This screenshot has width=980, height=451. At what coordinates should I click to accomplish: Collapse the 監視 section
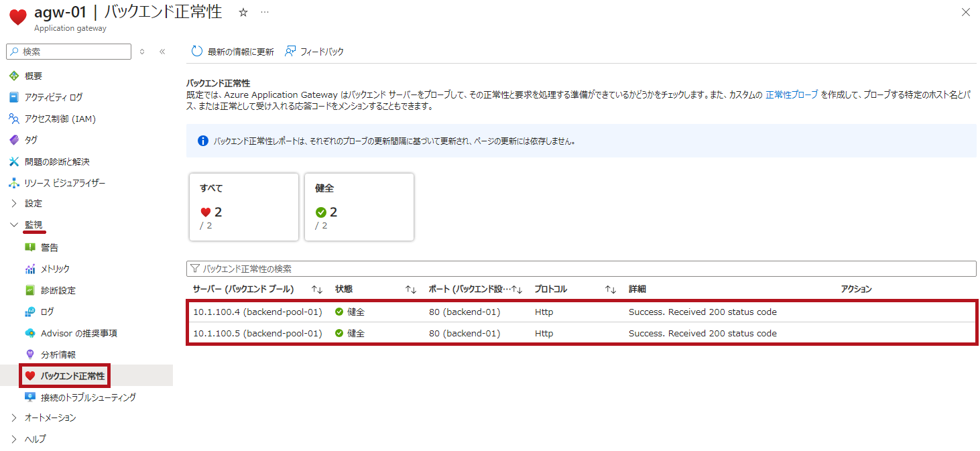point(14,224)
